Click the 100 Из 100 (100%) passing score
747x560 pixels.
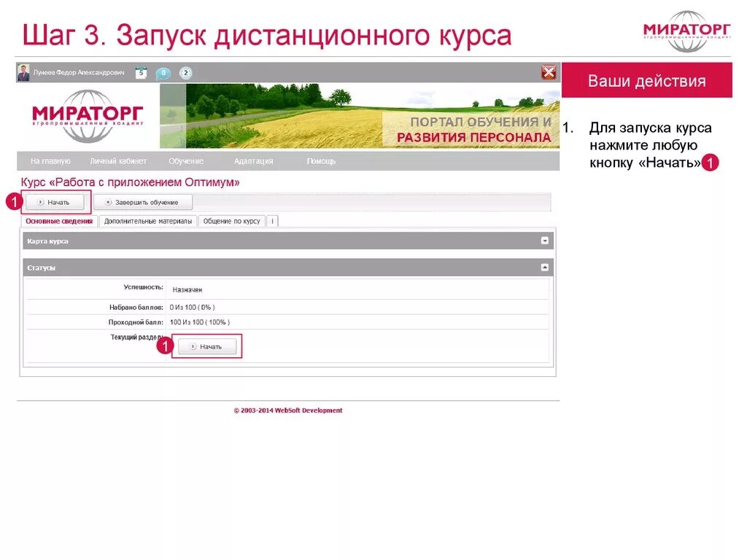point(200,322)
